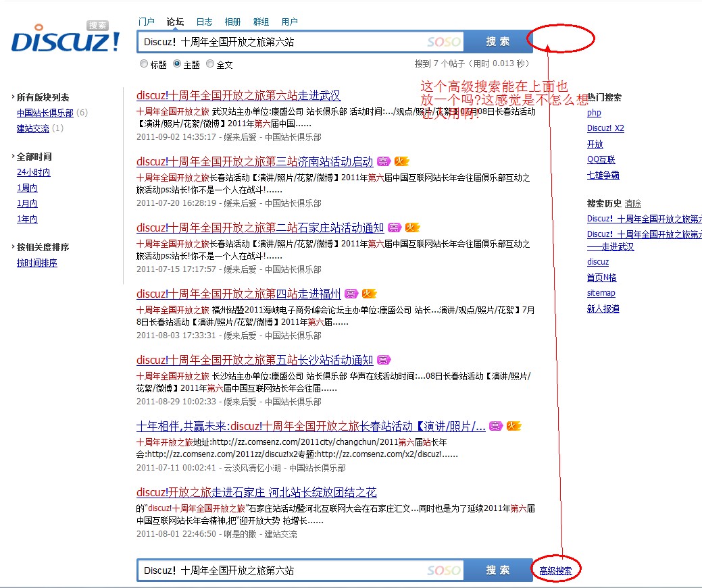Click fire icon beside 第三站济南站 title
702x588 pixels.
point(401,161)
